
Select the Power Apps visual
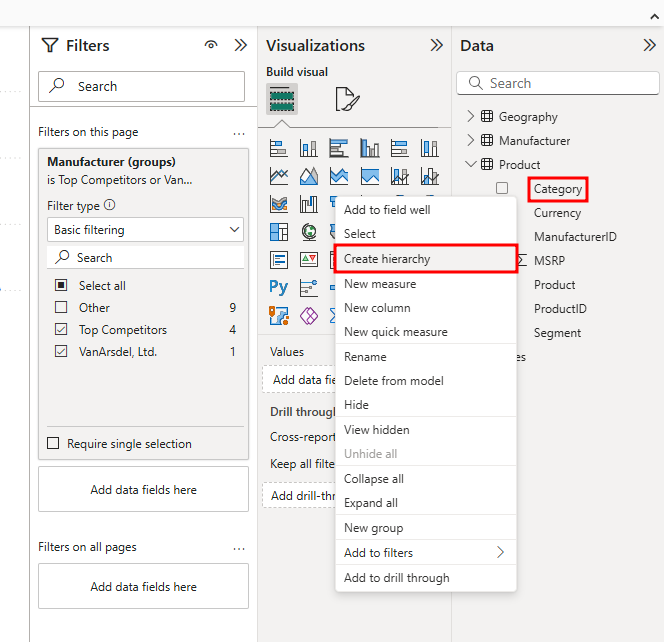(309, 315)
